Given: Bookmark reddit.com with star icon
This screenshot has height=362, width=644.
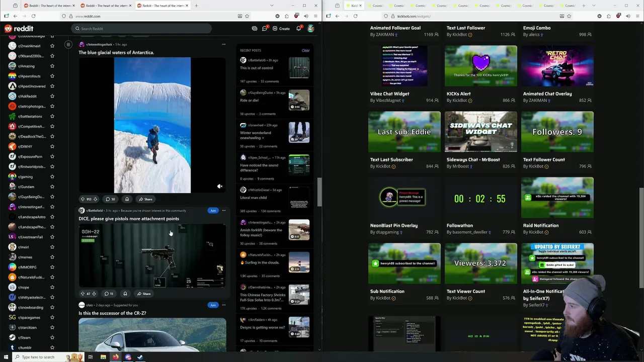Looking at the screenshot, I should 248,16.
